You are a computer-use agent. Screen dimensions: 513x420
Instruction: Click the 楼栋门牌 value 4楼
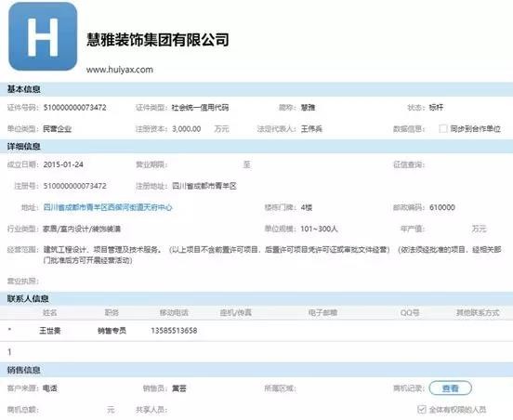307,207
